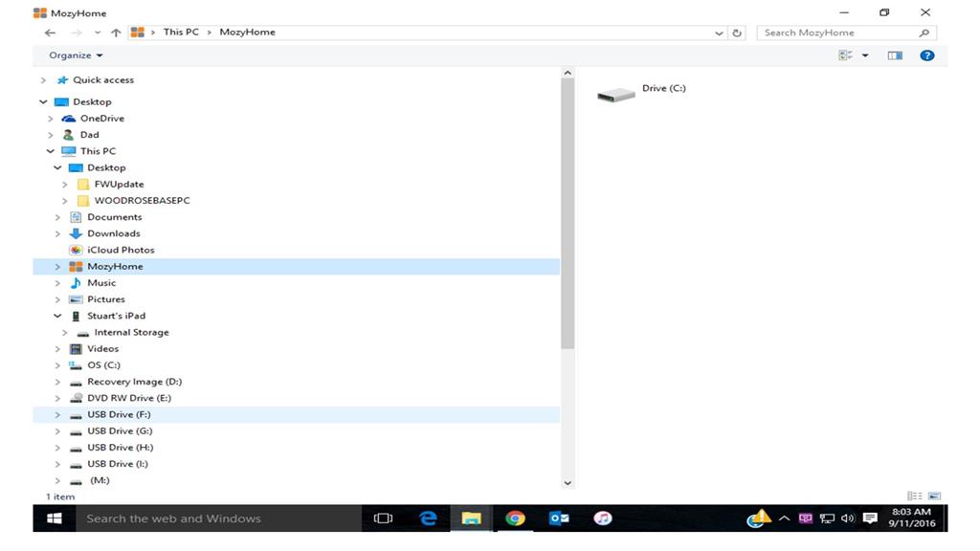Open iTunes from taskbar
Screen dimensions: 980x551
[603, 518]
